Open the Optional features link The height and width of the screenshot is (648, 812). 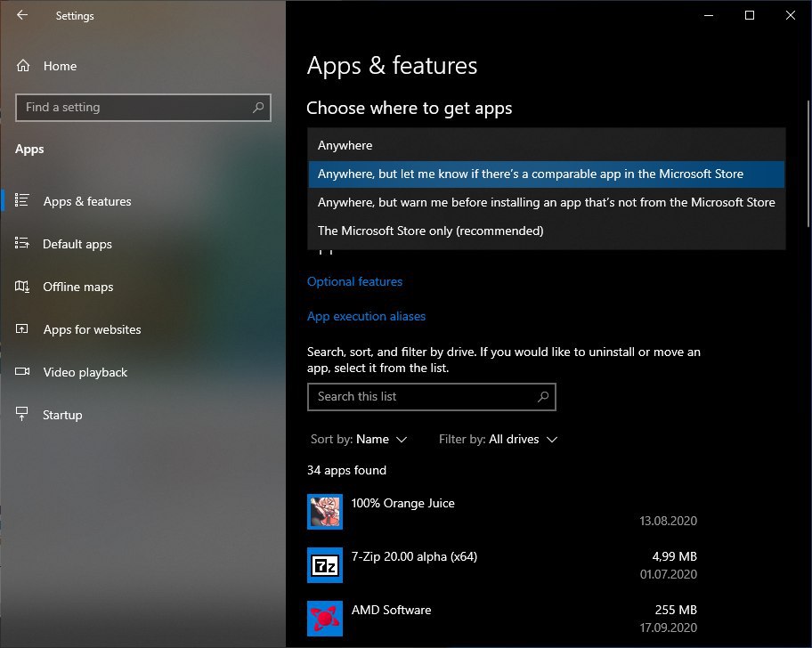coord(354,281)
